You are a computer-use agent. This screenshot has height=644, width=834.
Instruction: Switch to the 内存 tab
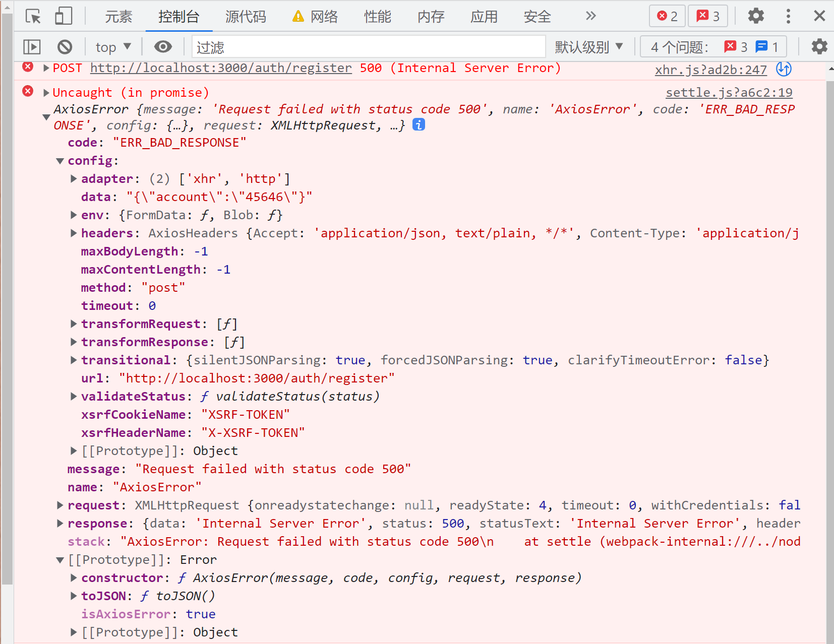[x=431, y=17]
